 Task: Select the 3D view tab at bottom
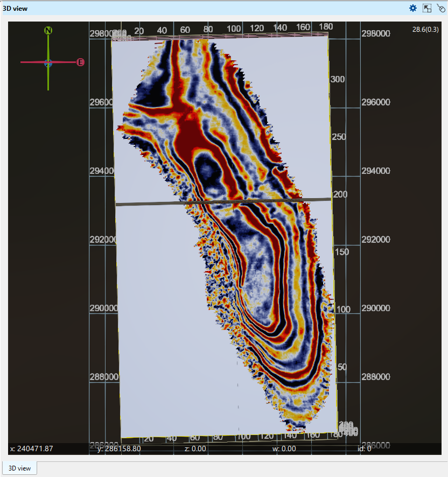click(x=20, y=468)
